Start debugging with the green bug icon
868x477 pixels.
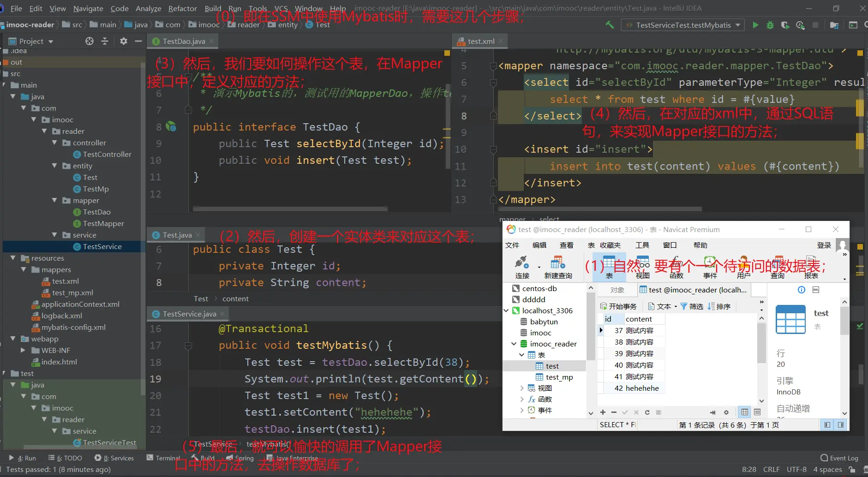(x=770, y=25)
